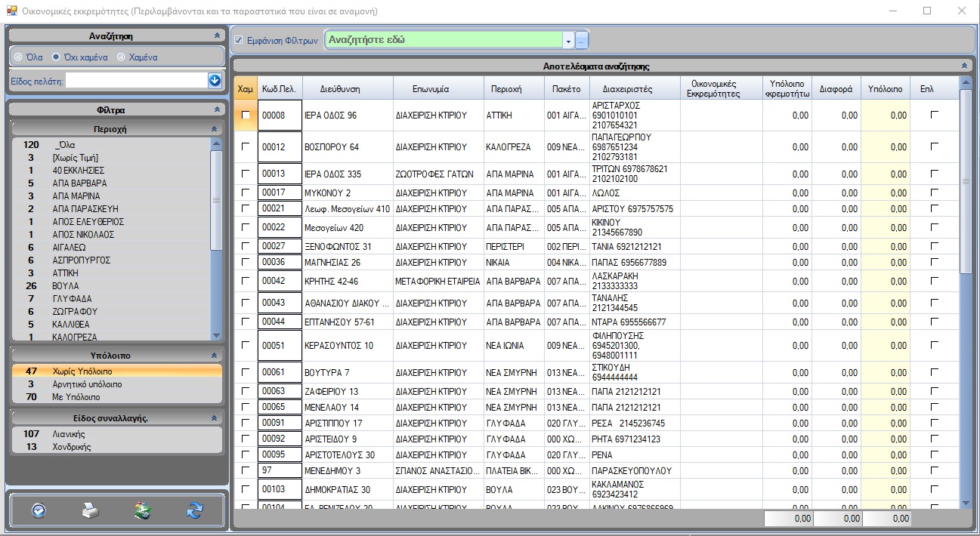980x536 pixels.
Task: Click the Είδος πελάτη input field
Action: 136,80
